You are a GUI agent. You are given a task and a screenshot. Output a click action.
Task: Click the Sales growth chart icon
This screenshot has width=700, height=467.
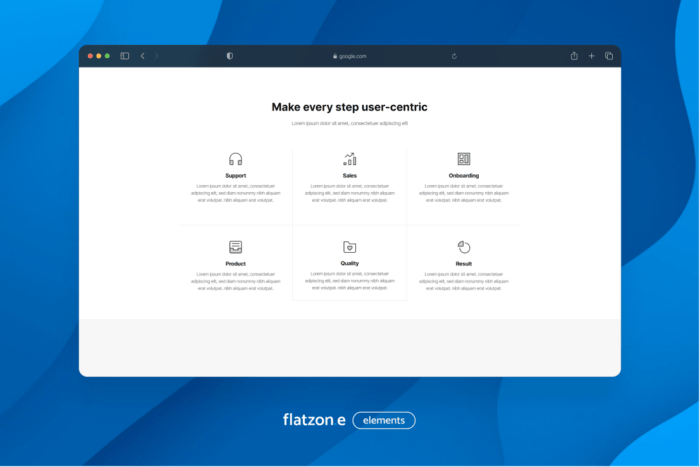349,159
